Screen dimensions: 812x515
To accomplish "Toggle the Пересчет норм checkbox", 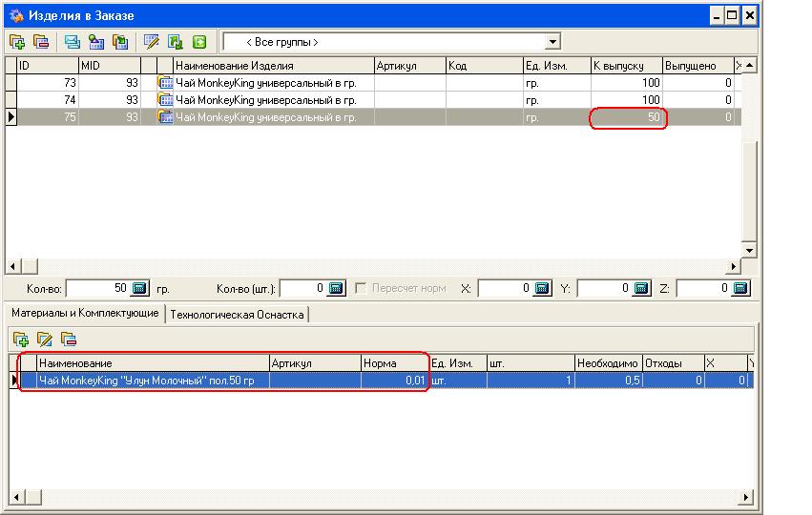I will 362,288.
